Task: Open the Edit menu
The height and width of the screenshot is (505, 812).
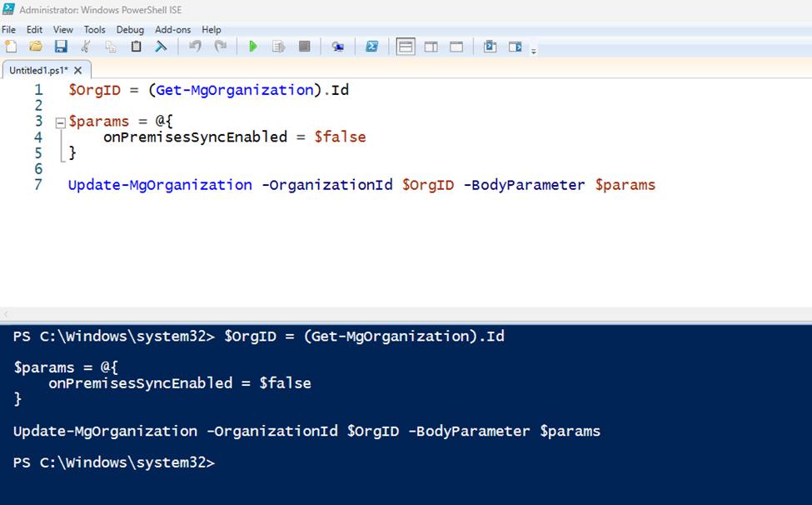Action: (x=35, y=29)
